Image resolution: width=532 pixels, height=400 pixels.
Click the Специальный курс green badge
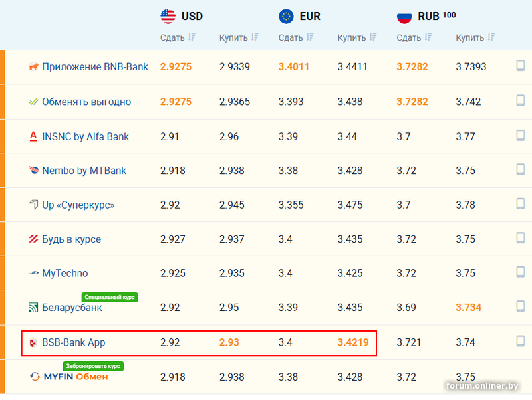[x=109, y=297]
